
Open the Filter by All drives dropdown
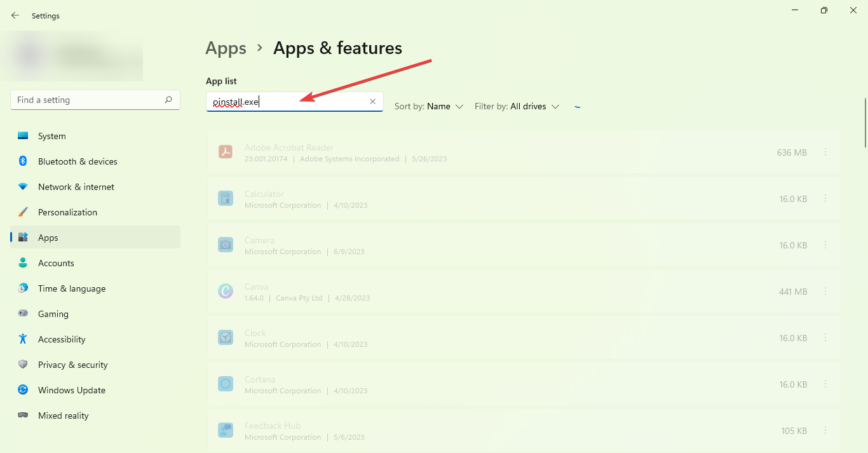517,107
